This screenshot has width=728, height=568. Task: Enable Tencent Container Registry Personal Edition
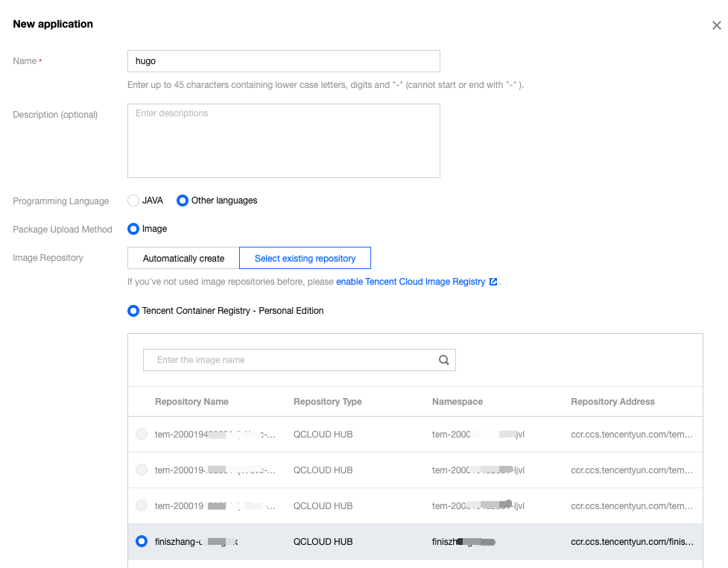(x=133, y=311)
